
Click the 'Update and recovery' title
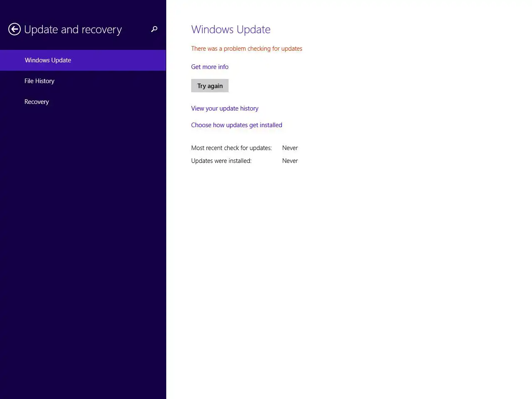[x=73, y=30]
